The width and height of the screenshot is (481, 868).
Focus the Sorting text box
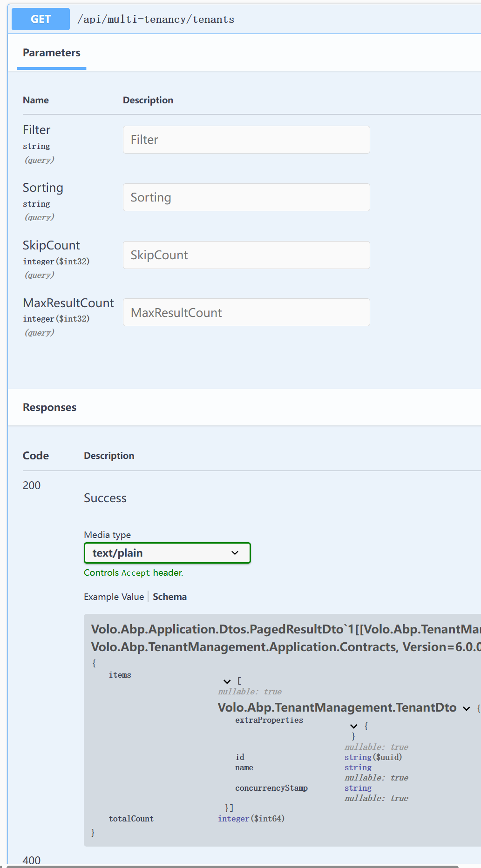[x=246, y=197]
